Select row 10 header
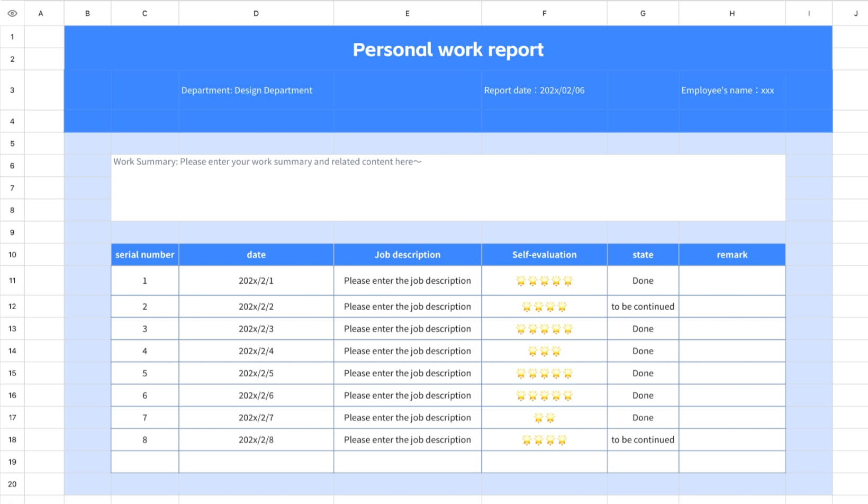Image resolution: width=868 pixels, height=504 pixels. pos(12,255)
